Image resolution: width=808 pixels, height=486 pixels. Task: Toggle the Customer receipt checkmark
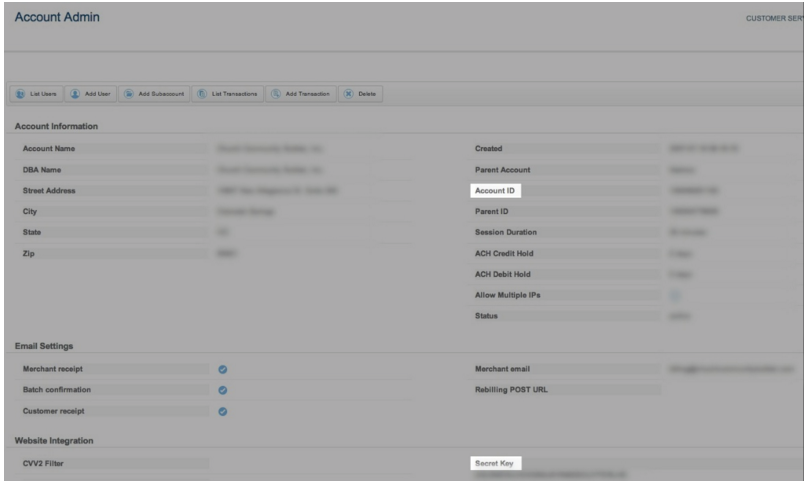[x=223, y=410]
